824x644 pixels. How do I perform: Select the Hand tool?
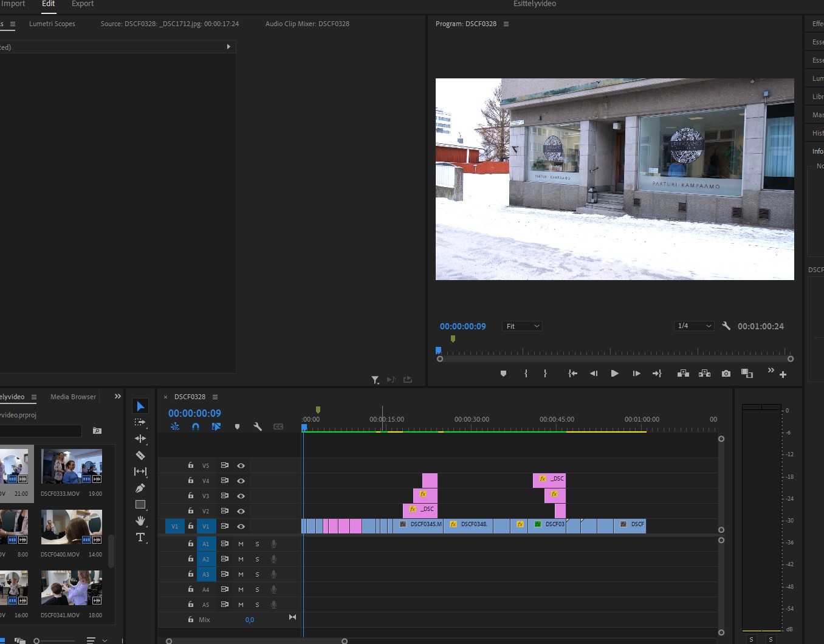[x=140, y=521]
